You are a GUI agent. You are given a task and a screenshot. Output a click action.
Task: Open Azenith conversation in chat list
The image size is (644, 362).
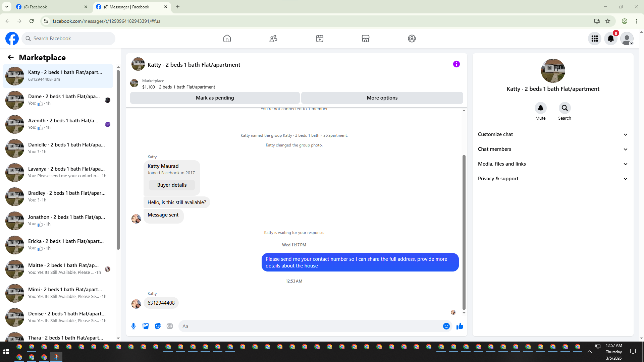(x=58, y=124)
